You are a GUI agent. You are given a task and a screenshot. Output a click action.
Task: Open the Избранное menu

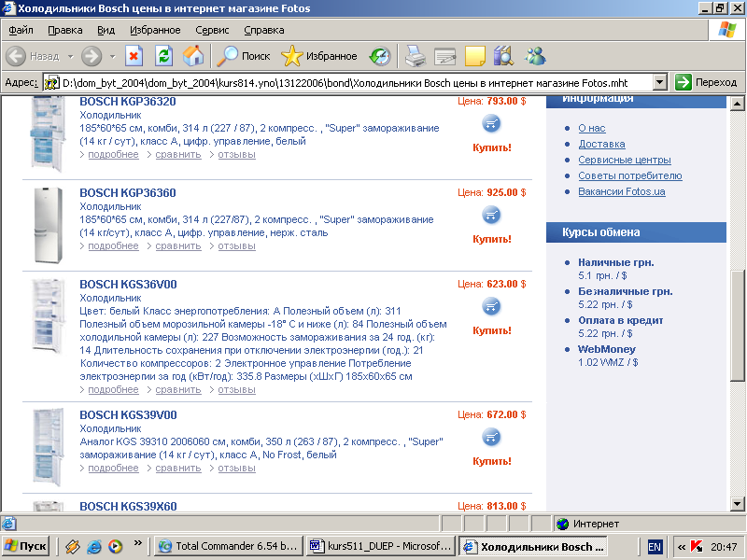click(x=155, y=30)
